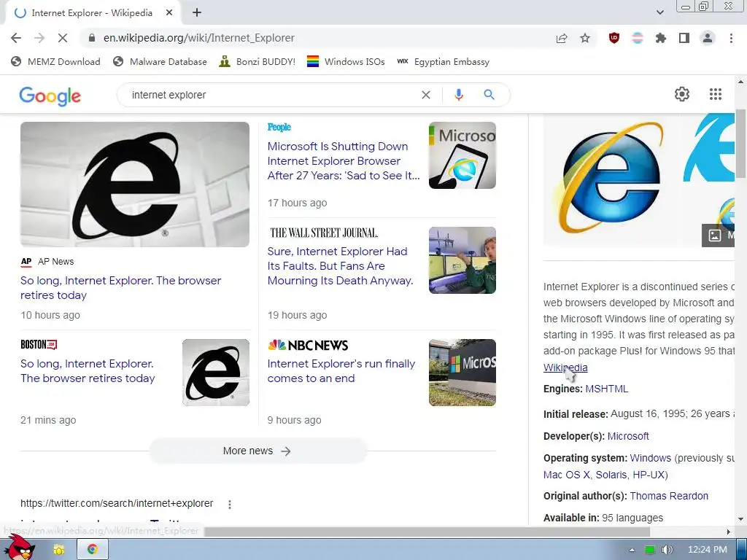Screen dimensions: 747x560
Task: Click in the Google search input field
Action: [x=271, y=95]
